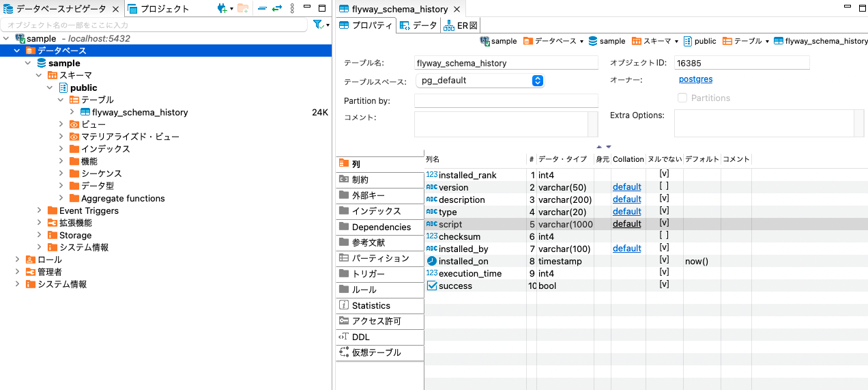Click the postgres owner link
This screenshot has height=390, width=868.
[x=695, y=79]
